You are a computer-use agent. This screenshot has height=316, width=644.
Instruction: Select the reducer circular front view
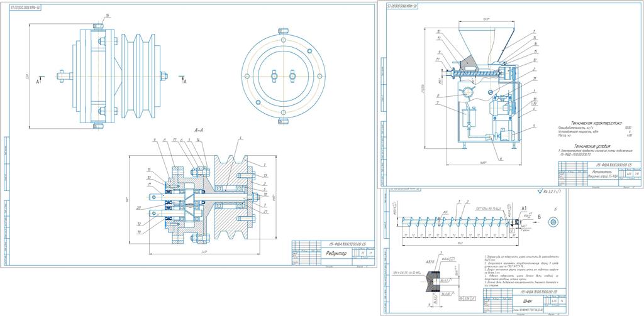click(x=284, y=76)
